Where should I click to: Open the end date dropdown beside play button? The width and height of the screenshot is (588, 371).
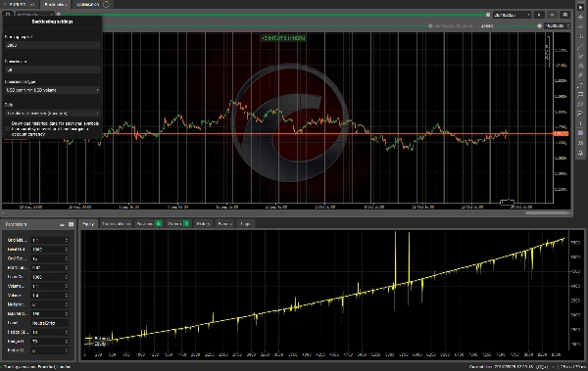[512, 15]
